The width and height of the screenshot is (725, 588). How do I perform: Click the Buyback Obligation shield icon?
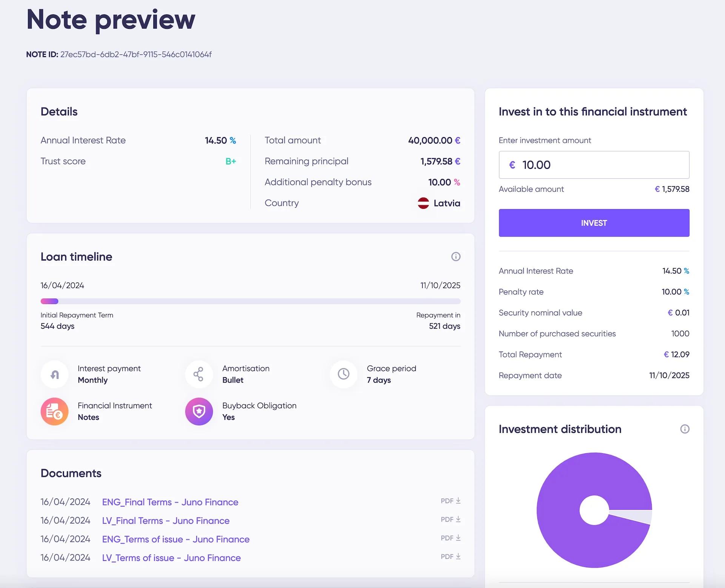pyautogui.click(x=199, y=411)
